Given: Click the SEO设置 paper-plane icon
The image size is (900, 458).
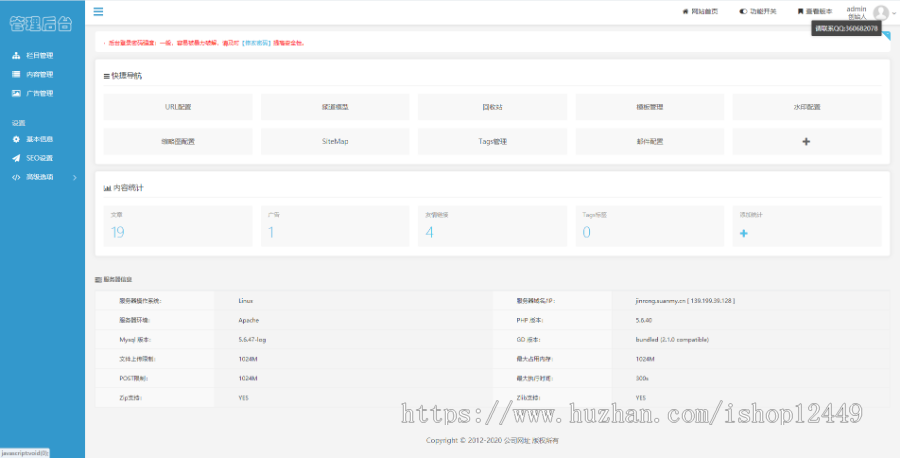Looking at the screenshot, I should click(x=16, y=158).
